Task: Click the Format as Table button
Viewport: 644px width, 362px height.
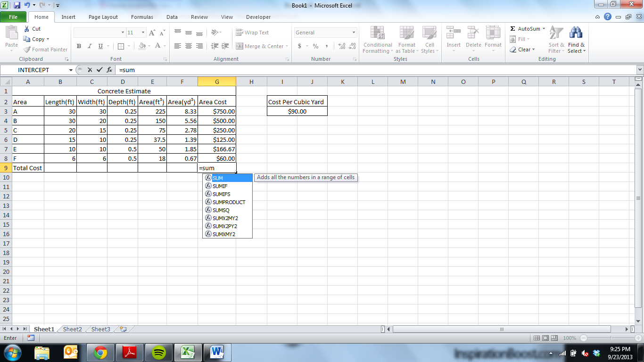Action: pyautogui.click(x=406, y=40)
